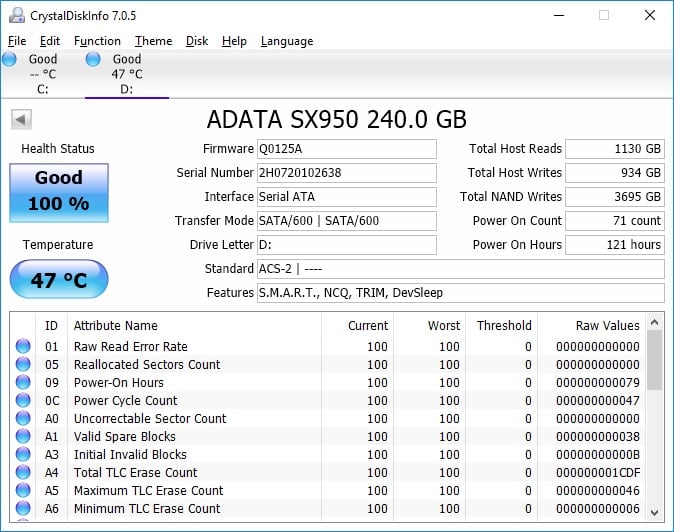Click the 47 °C temperature button
This screenshot has height=532, width=674.
59,279
